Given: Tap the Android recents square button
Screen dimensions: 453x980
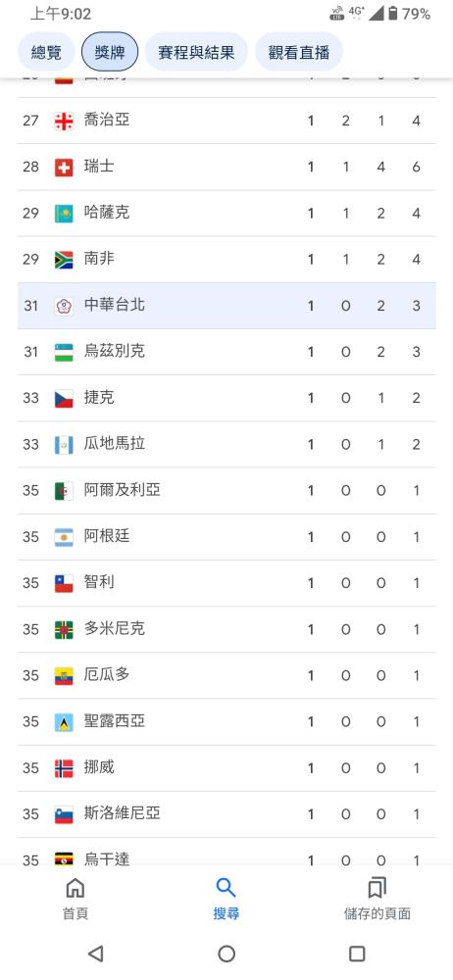Looking at the screenshot, I should (357, 954).
